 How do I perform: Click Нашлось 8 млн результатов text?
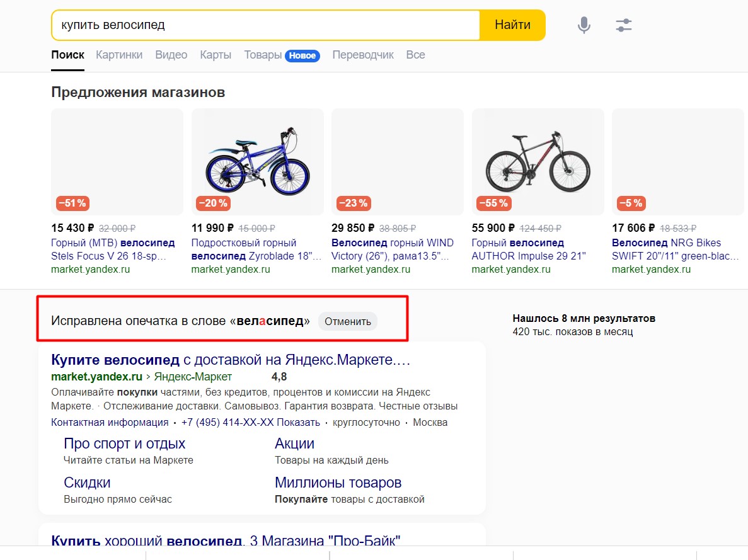(584, 318)
